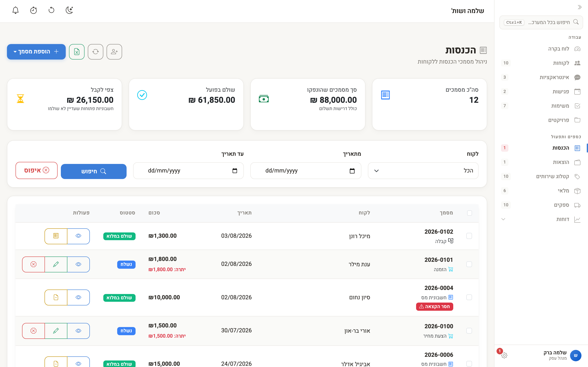
Task: Open the notifications bell icon
Action: [16, 10]
